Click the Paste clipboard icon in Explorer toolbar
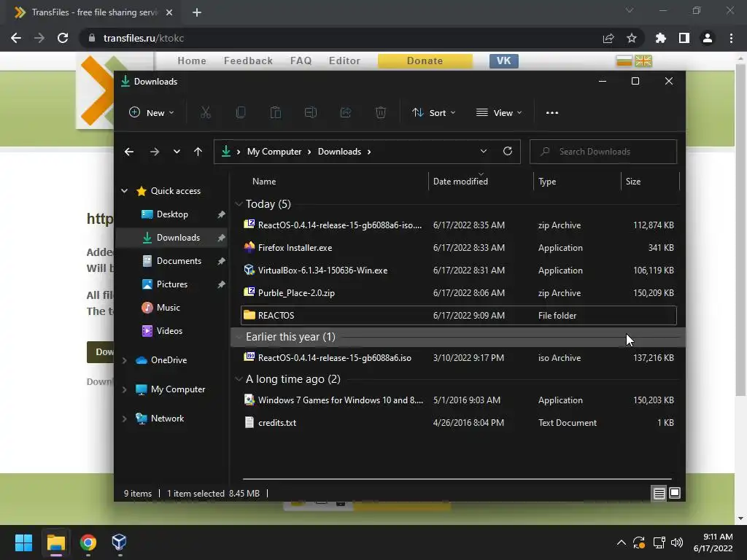The width and height of the screenshot is (747, 560). 275,113
